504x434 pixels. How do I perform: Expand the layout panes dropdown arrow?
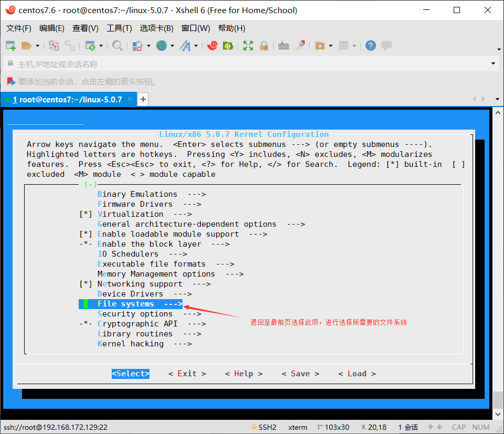(x=354, y=46)
